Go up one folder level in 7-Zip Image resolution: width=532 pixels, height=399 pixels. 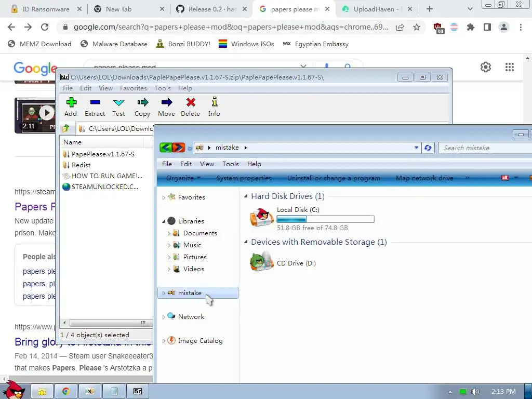point(66,128)
